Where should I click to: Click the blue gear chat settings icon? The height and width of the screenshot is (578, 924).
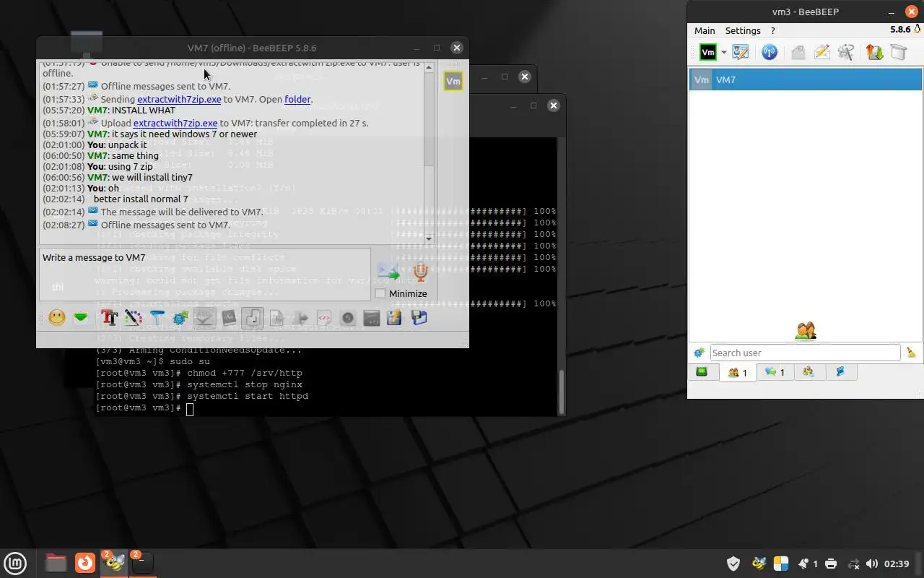click(x=180, y=317)
